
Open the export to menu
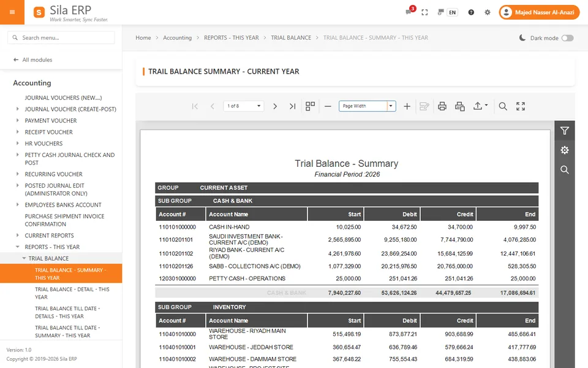click(x=480, y=106)
